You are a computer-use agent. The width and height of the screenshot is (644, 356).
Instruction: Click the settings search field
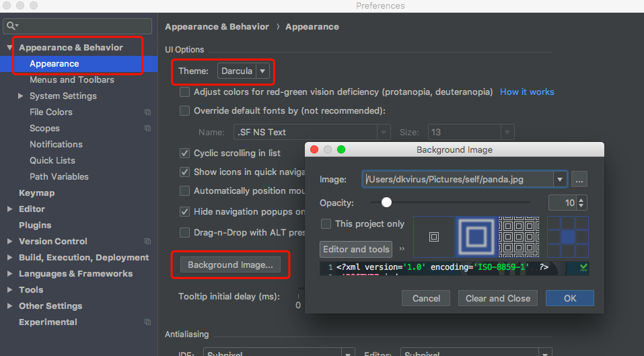click(x=77, y=26)
